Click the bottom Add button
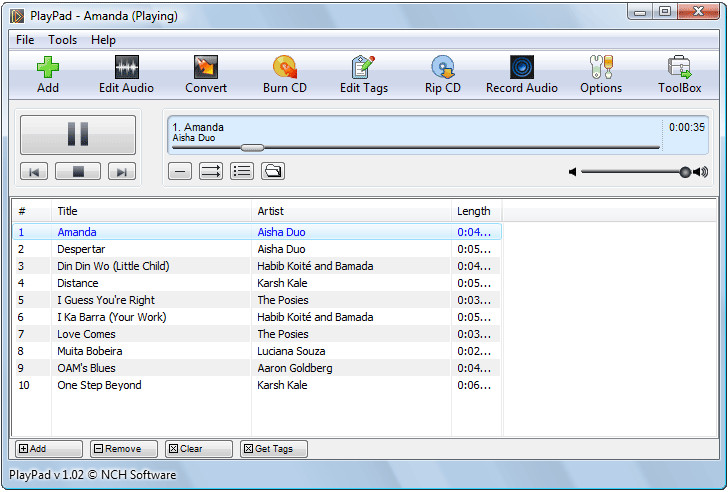 pos(49,449)
